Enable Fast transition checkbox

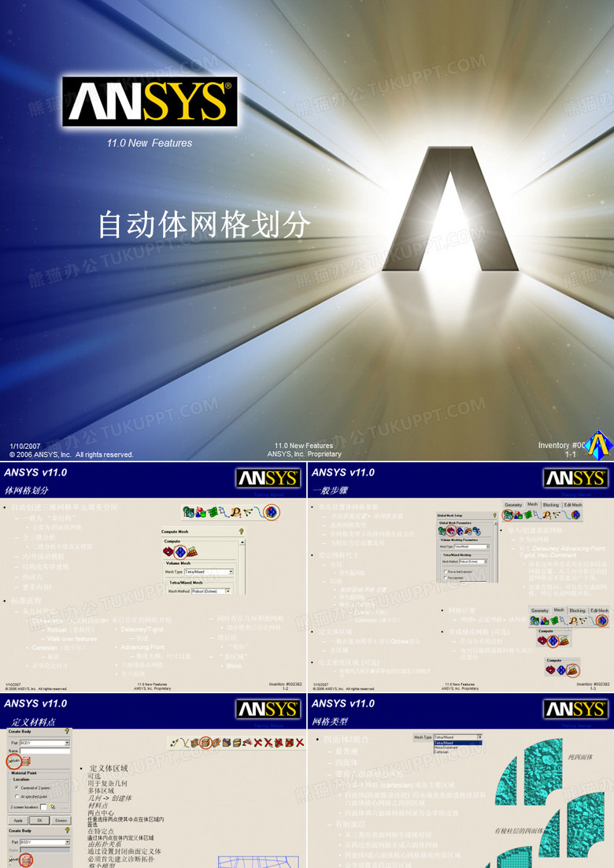point(446,578)
